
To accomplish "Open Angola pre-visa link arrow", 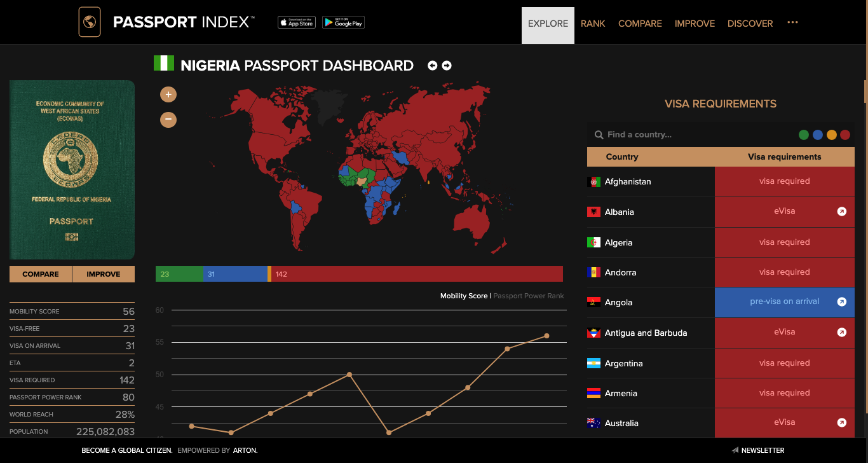I will point(842,302).
